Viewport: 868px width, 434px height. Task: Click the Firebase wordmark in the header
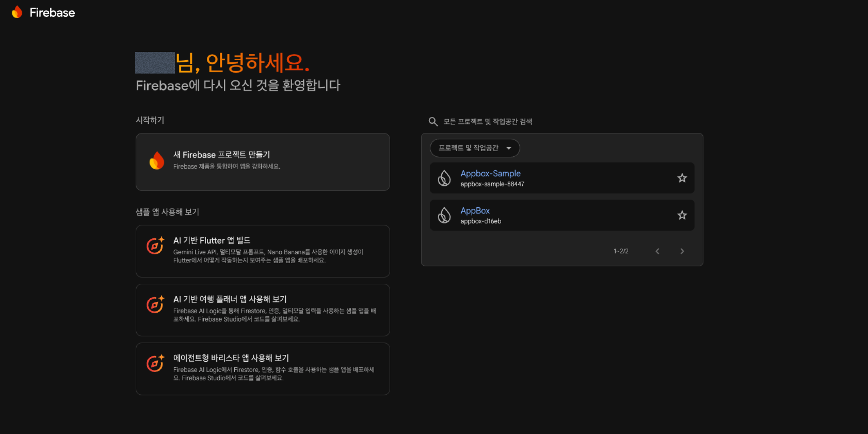tap(52, 12)
